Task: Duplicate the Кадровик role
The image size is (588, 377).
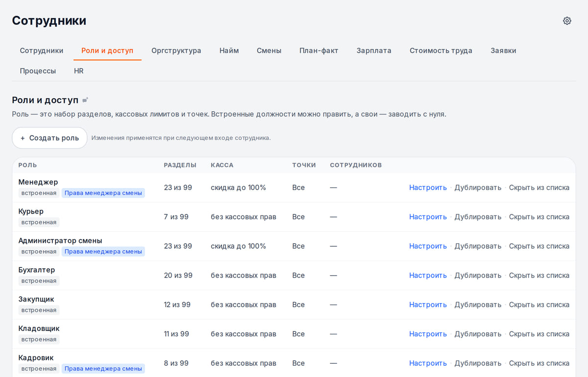Action: pyautogui.click(x=478, y=363)
